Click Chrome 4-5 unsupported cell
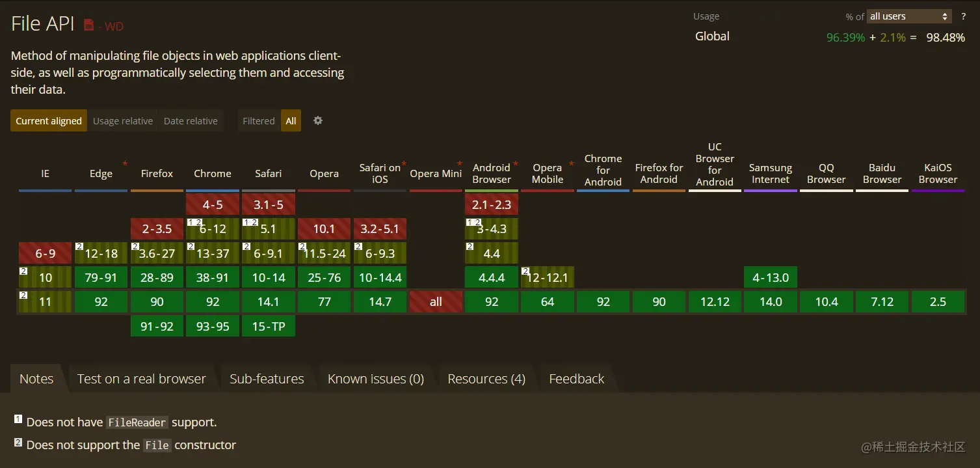 213,204
